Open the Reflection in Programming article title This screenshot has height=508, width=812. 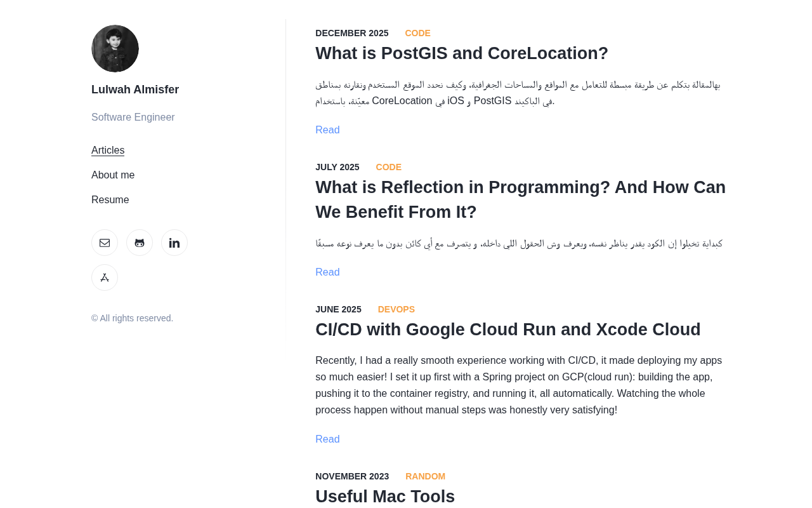(x=520, y=199)
